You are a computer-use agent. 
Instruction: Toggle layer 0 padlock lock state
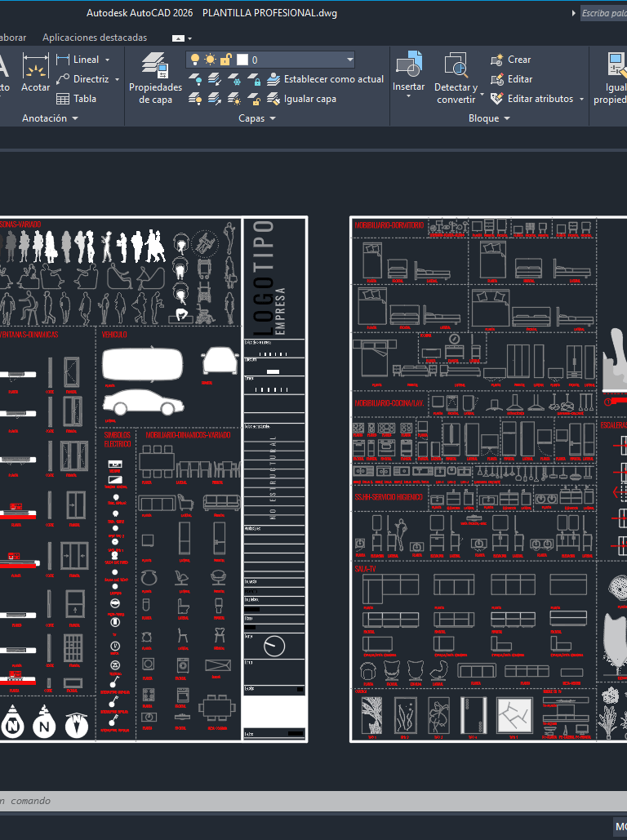(x=226, y=60)
